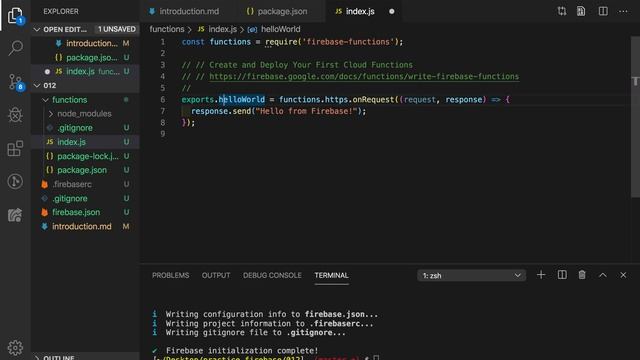Select the index.js editor tab
Screen dimensions: 640x360
click(x=360, y=11)
